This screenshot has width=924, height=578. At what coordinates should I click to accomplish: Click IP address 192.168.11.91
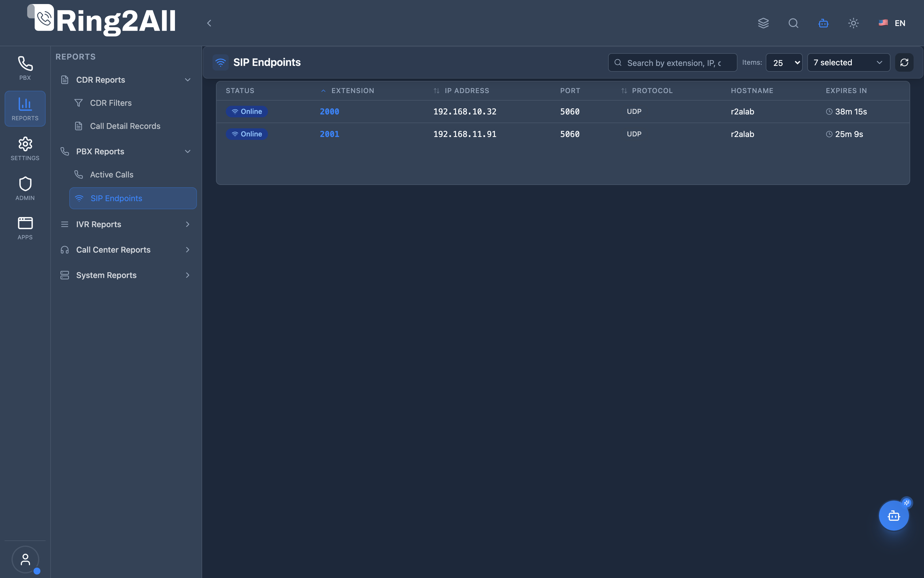[465, 134]
